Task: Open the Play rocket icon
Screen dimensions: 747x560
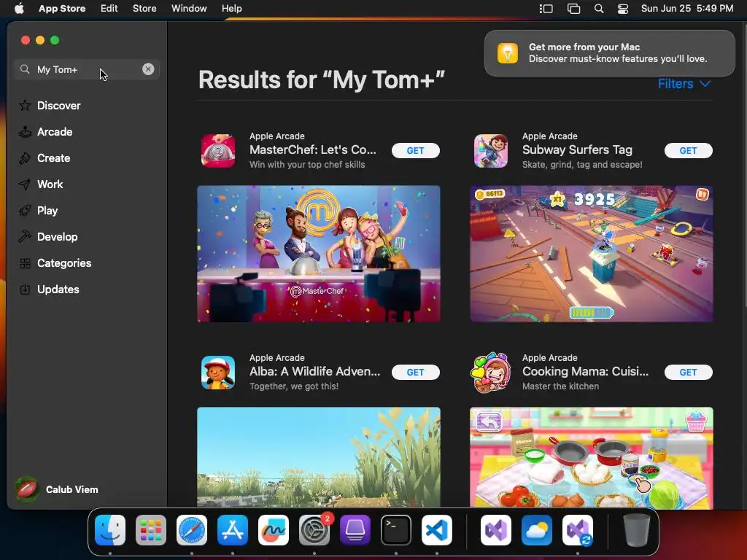Action: point(25,211)
